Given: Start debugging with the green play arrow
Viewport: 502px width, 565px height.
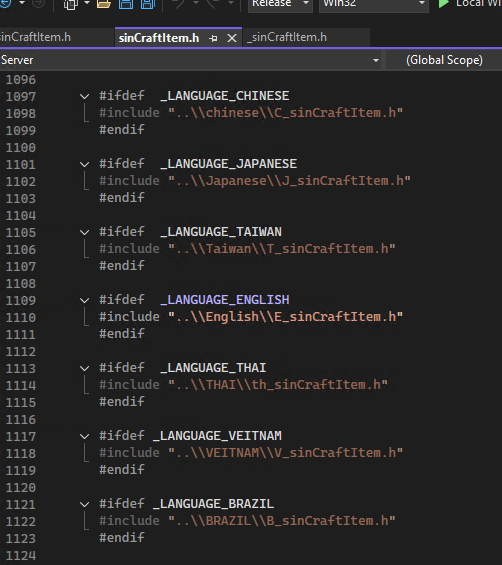Looking at the screenshot, I should (443, 4).
